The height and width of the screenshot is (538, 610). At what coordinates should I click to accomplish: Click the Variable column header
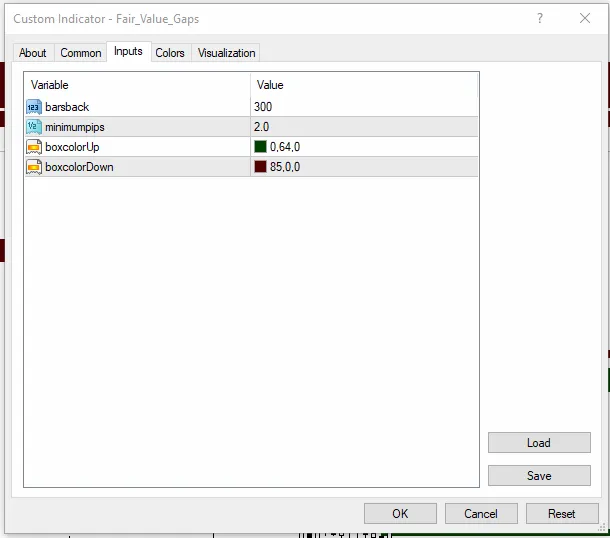pos(49,85)
